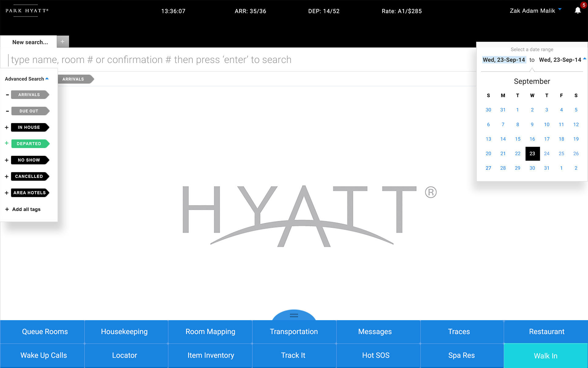Screen dimensions: 588x368
Task: Open Traces module
Action: (462, 332)
